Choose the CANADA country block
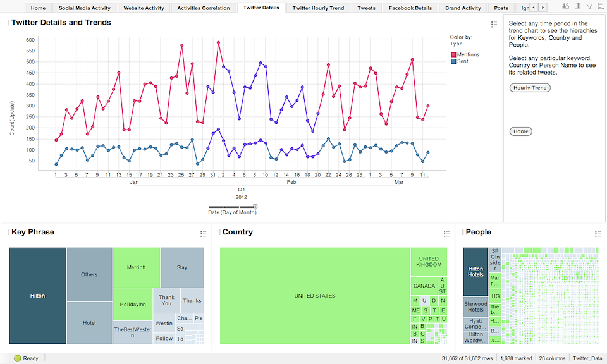Screen dimensions: 607x364 [424, 286]
